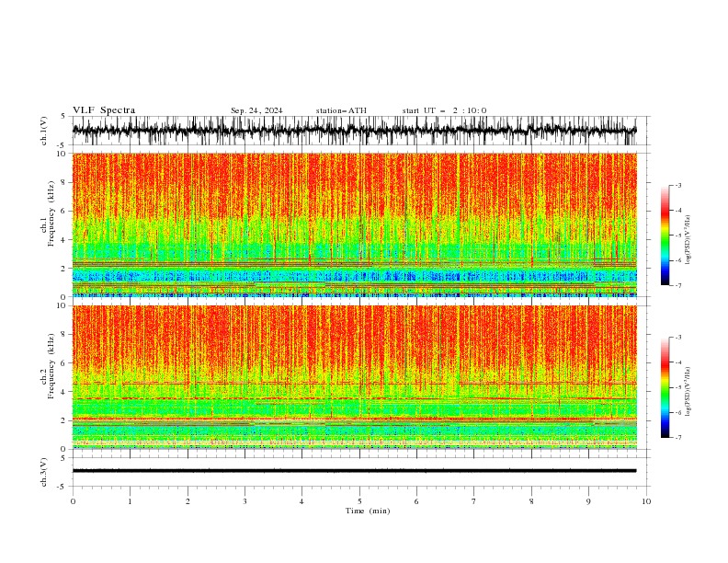Click the "station=ATH" header label

(x=341, y=110)
